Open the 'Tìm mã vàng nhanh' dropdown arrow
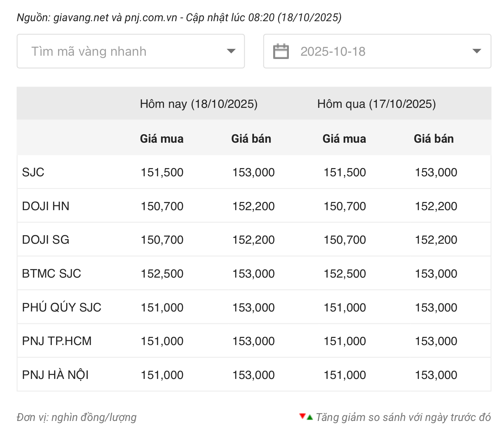The height and width of the screenshot is (448, 504). [231, 51]
